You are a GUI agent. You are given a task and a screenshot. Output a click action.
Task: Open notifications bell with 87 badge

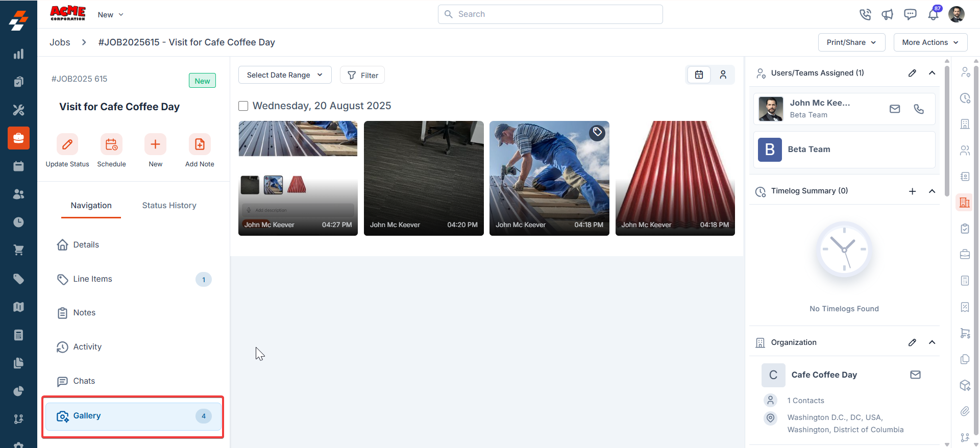pyautogui.click(x=934, y=14)
